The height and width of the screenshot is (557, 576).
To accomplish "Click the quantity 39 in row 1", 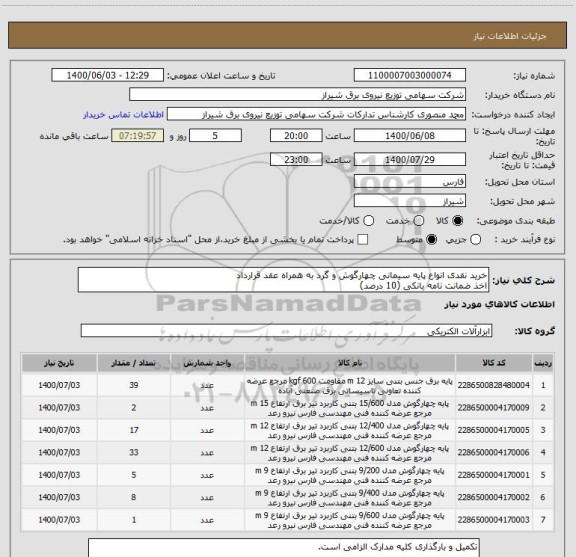I will [x=134, y=385].
